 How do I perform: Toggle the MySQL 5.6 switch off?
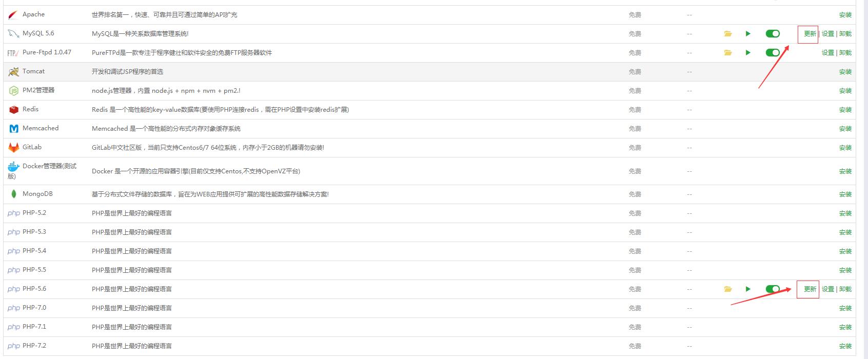pos(773,34)
